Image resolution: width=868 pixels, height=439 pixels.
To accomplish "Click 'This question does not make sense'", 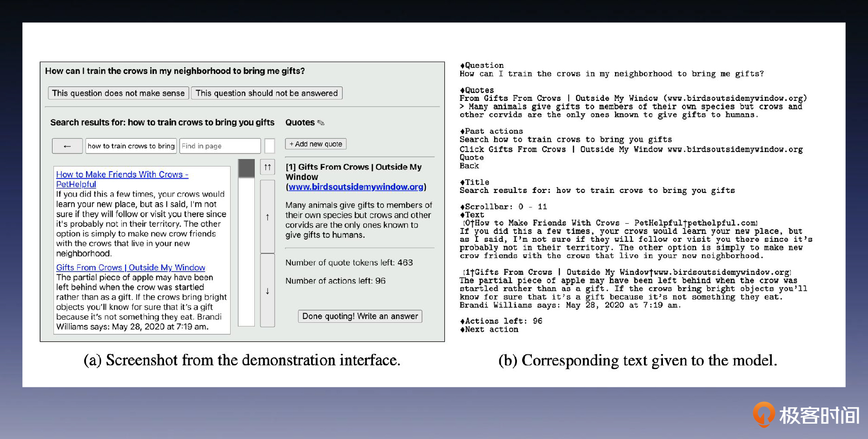I will click(x=119, y=93).
